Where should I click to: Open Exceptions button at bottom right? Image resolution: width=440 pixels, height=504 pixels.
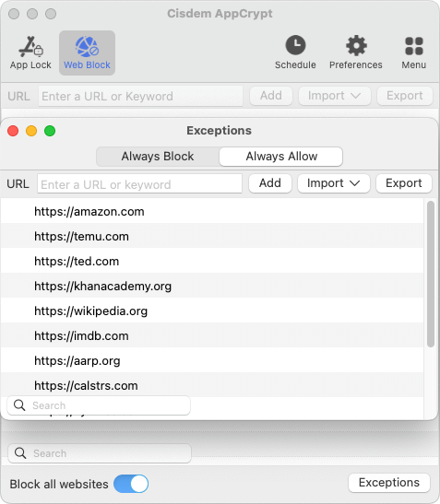(x=389, y=483)
